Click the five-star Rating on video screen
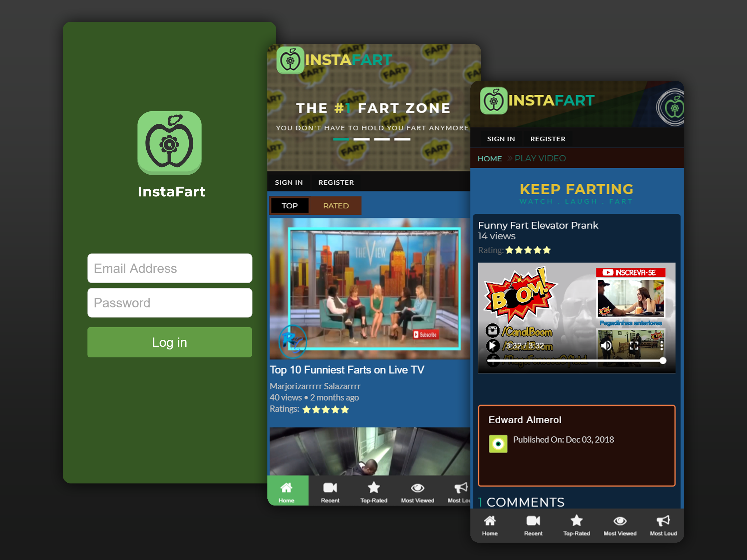The height and width of the screenshot is (560, 747). click(x=528, y=250)
